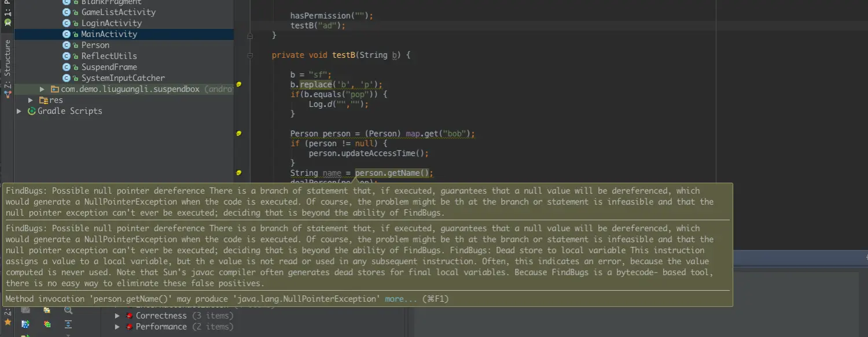
Task: Click the person.getName() expression in code
Action: [393, 173]
